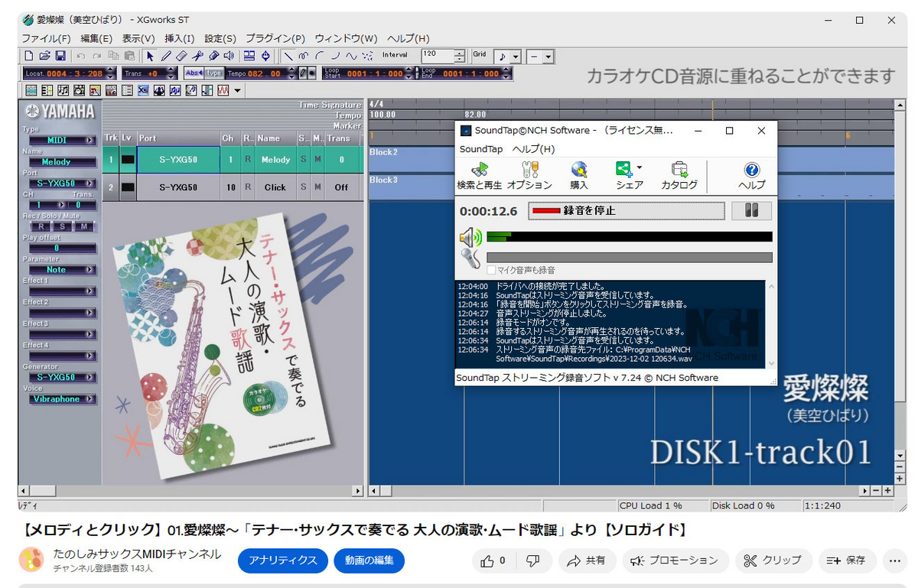The width and height of the screenshot is (918, 588).
Task: Click SoundTap 購入 toolbar icon
Action: tap(579, 177)
